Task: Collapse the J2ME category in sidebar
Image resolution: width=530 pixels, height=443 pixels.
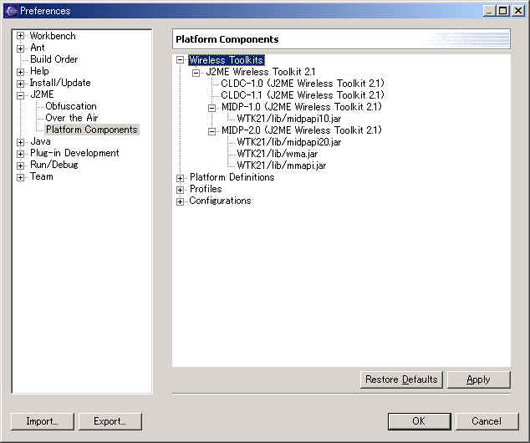Action: (x=20, y=96)
